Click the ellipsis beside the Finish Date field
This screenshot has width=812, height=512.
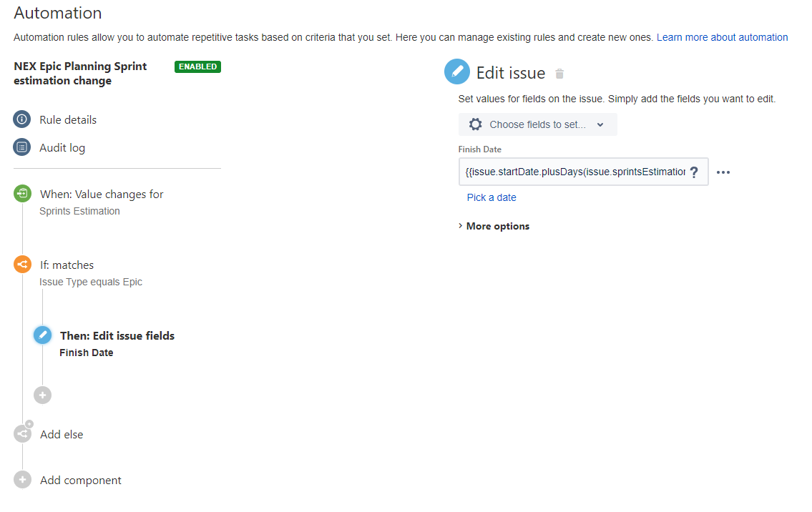pyautogui.click(x=723, y=172)
